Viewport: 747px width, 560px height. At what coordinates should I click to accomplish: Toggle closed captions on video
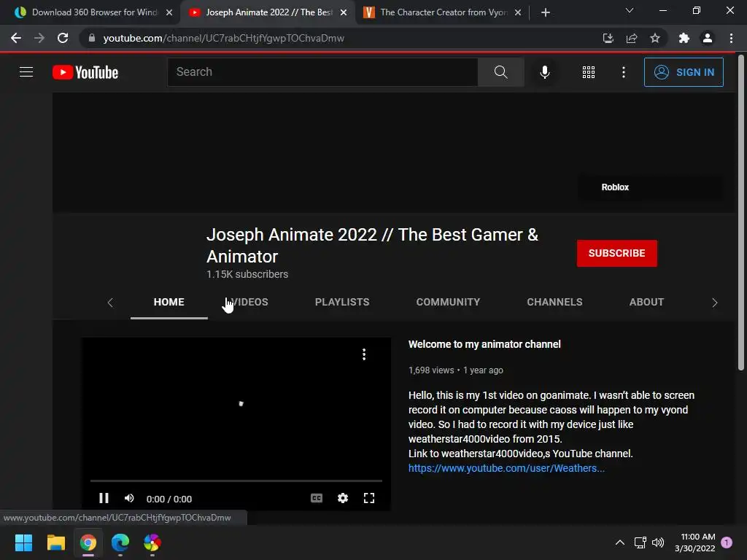(x=317, y=498)
